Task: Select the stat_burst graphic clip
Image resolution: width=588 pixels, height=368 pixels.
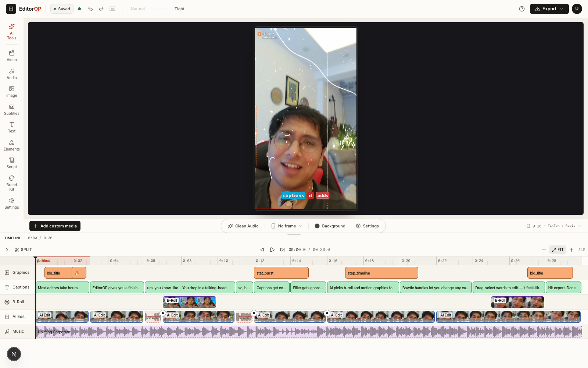Action: point(281,273)
